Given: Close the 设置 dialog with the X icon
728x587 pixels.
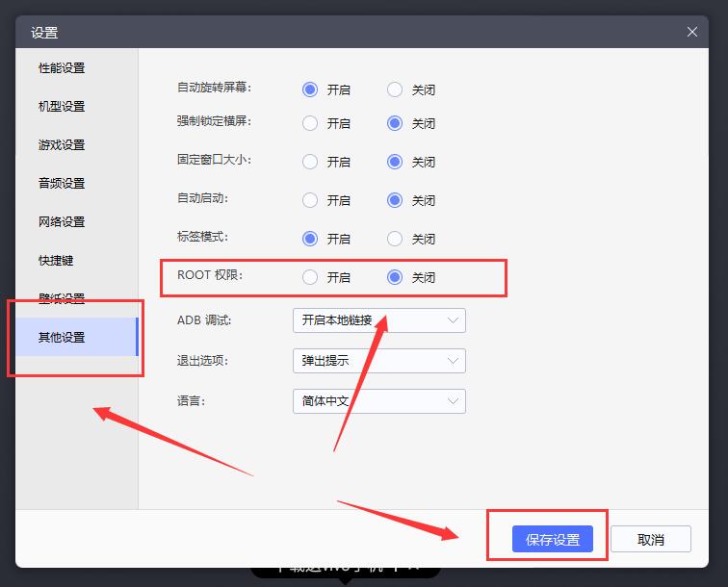Looking at the screenshot, I should point(692,32).
